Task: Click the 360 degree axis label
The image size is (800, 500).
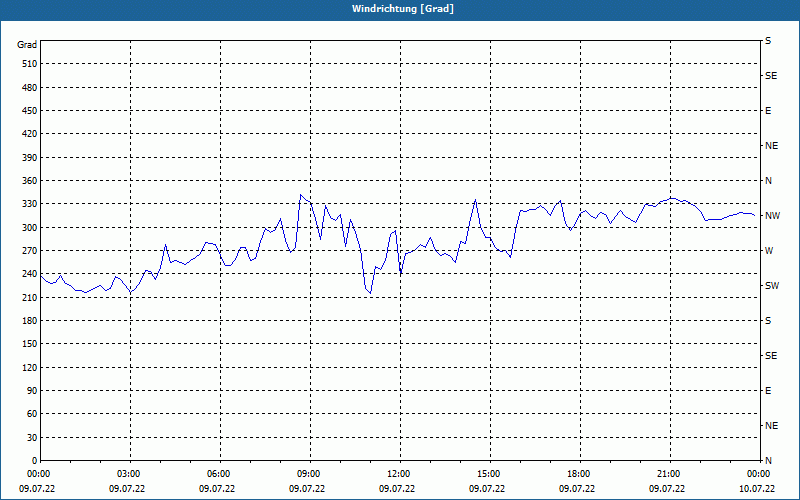Action: click(x=30, y=181)
